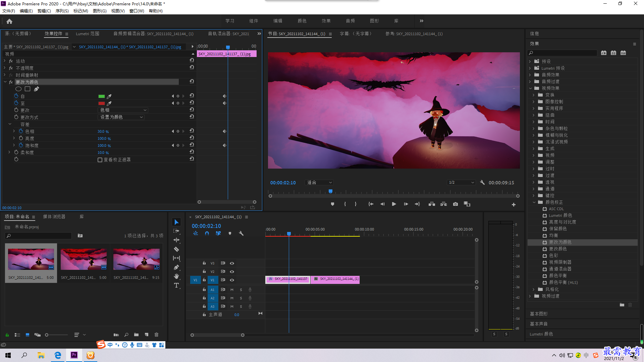
Task: Click the Lift button
Action: (x=432, y=204)
